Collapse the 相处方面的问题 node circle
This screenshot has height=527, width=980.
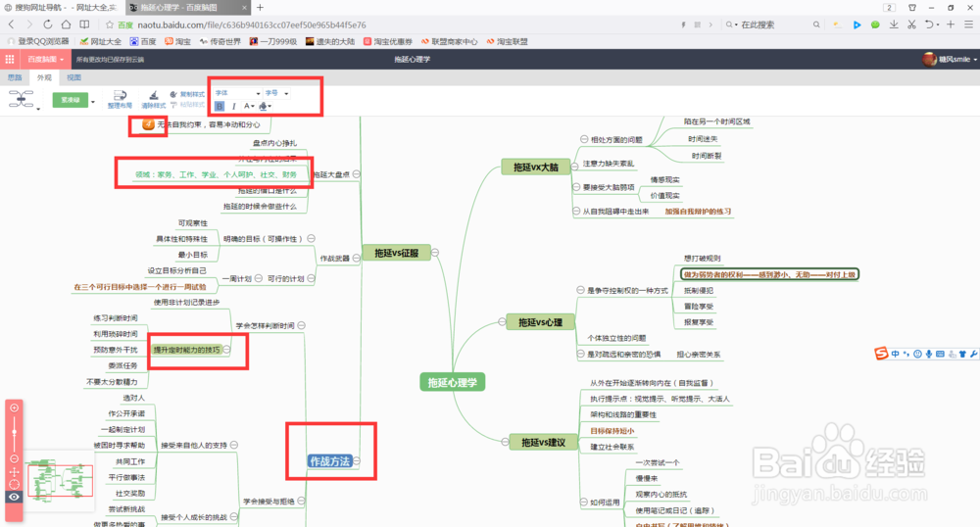coord(584,139)
